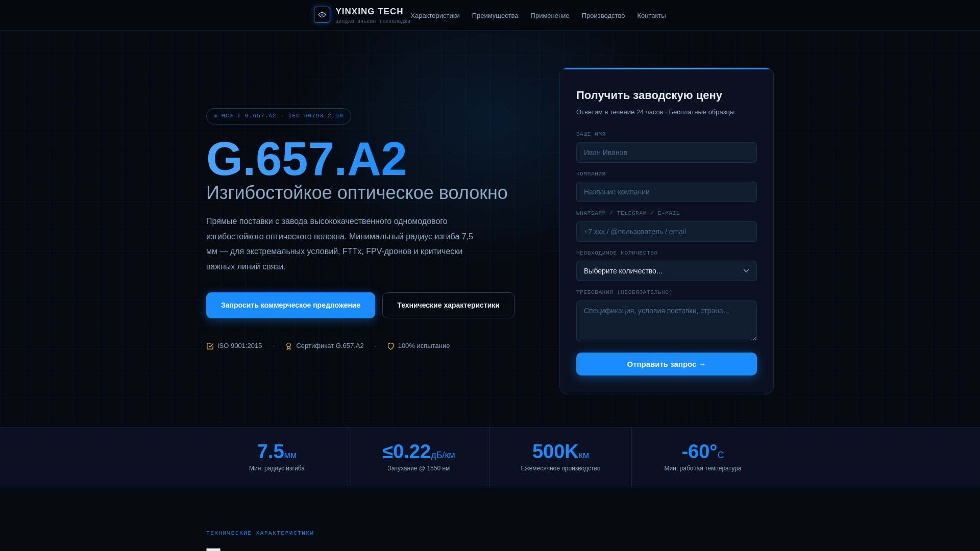Focus the WhatsApp / Telegram / E-mail field
980x551 pixels.
(667, 232)
